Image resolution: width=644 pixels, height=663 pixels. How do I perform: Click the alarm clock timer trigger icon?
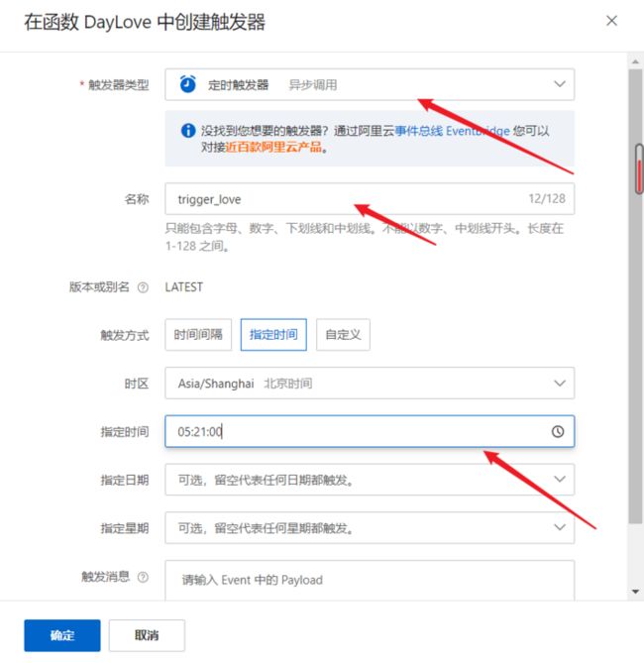pos(187,84)
